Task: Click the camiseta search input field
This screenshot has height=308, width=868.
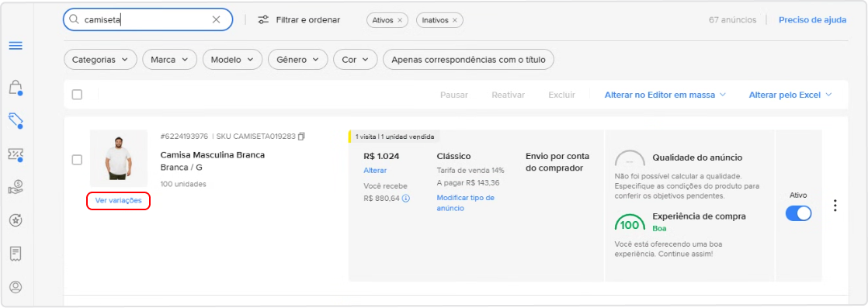Action: click(x=147, y=20)
